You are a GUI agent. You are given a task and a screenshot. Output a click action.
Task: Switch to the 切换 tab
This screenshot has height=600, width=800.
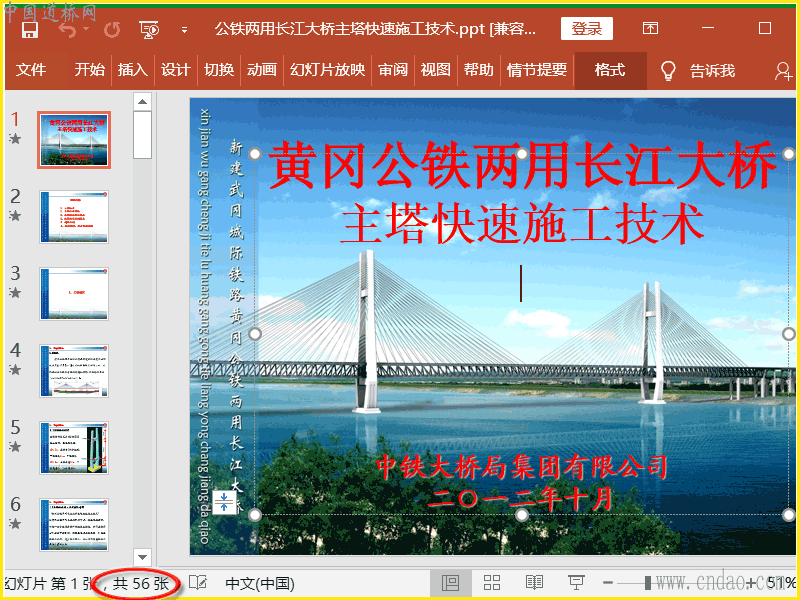point(219,69)
